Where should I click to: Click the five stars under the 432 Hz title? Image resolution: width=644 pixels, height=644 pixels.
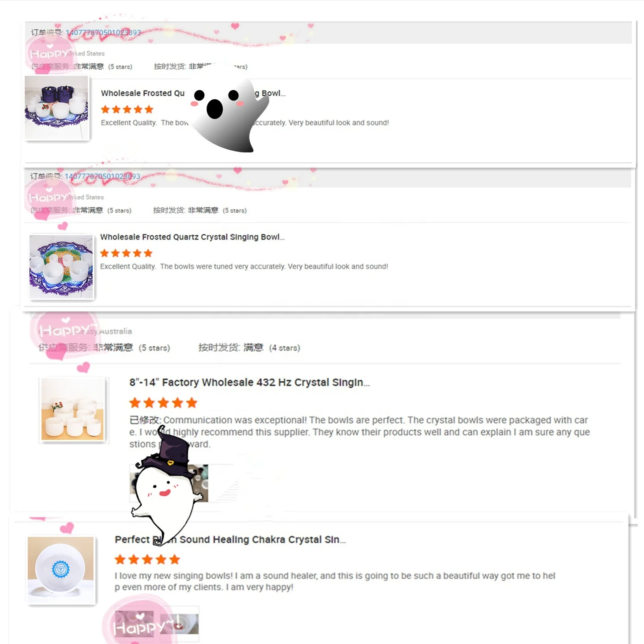[x=163, y=403]
